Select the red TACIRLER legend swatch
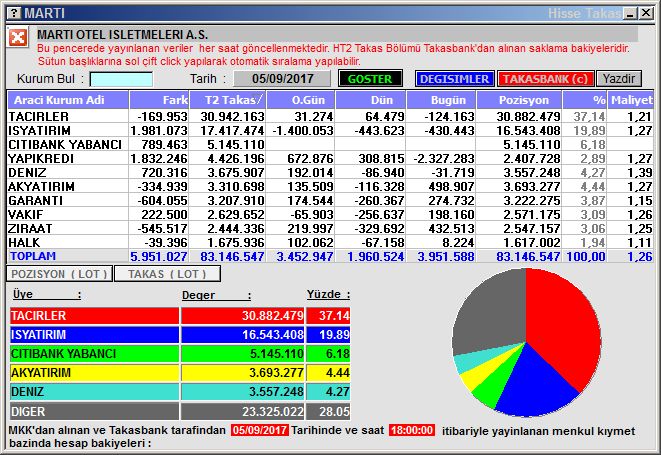Viewport: 661px width, 455px height. [x=94, y=316]
